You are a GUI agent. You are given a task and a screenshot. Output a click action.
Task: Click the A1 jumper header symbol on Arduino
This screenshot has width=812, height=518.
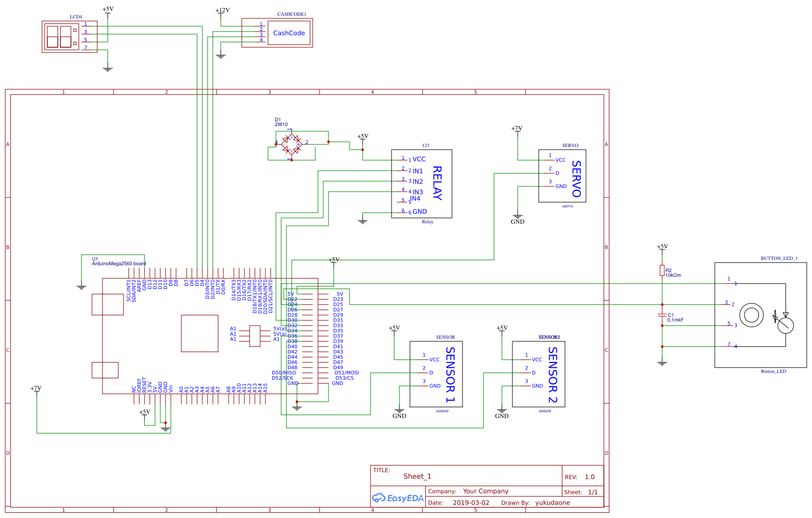[x=255, y=336]
